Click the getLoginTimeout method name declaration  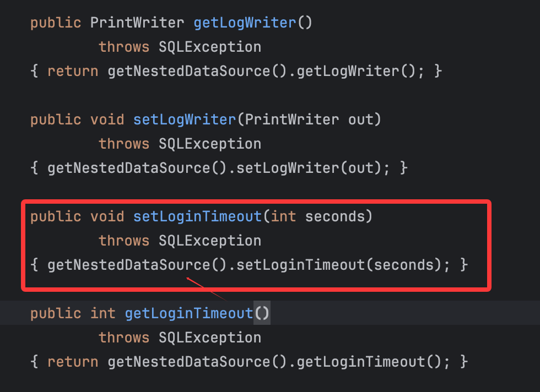[x=189, y=313]
